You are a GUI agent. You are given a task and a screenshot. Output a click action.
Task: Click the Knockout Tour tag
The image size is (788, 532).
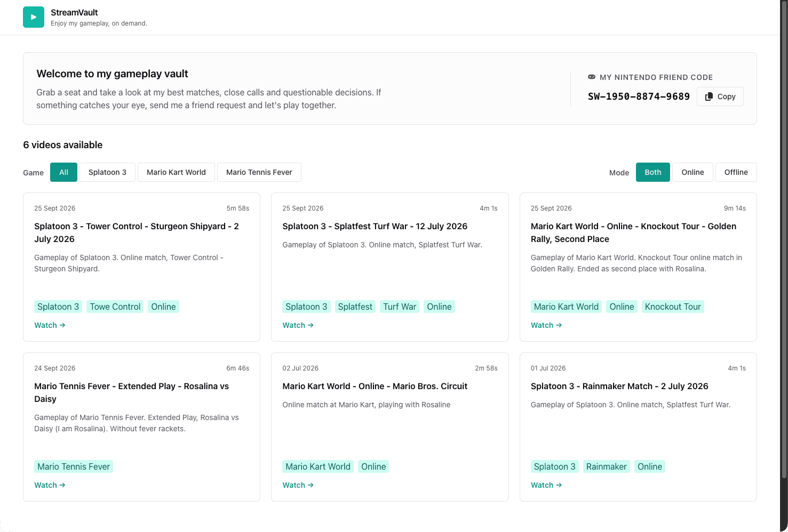pos(673,307)
